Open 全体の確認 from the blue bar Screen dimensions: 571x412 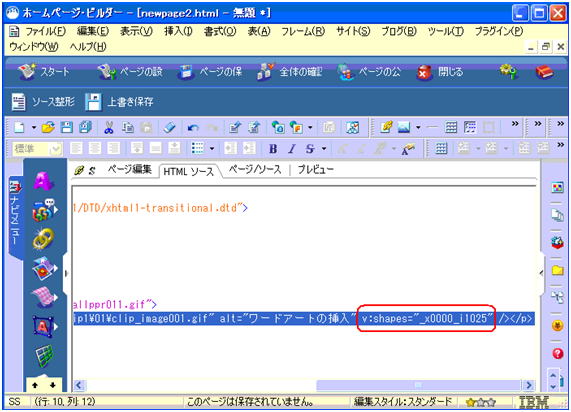coord(289,71)
